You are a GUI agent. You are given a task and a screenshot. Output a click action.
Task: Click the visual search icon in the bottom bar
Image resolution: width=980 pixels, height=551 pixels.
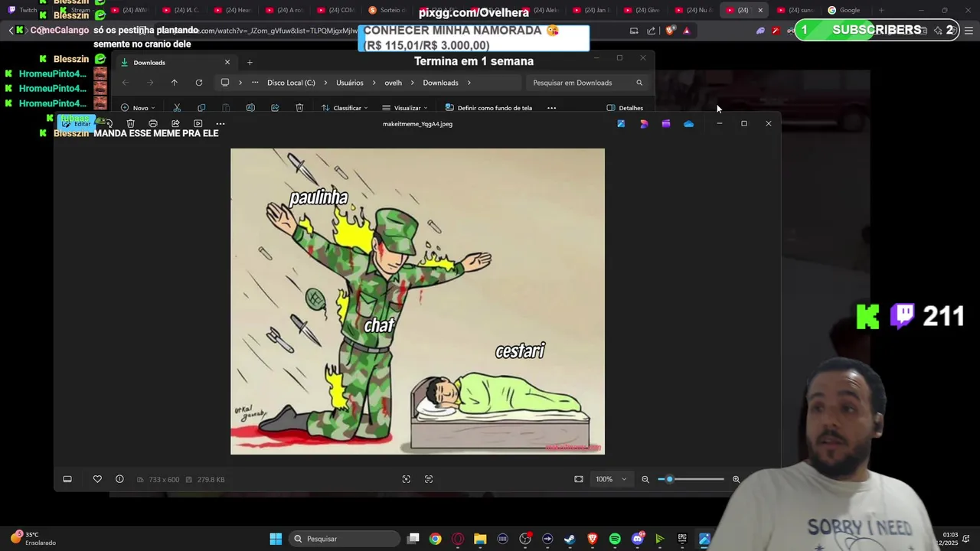[x=407, y=479]
